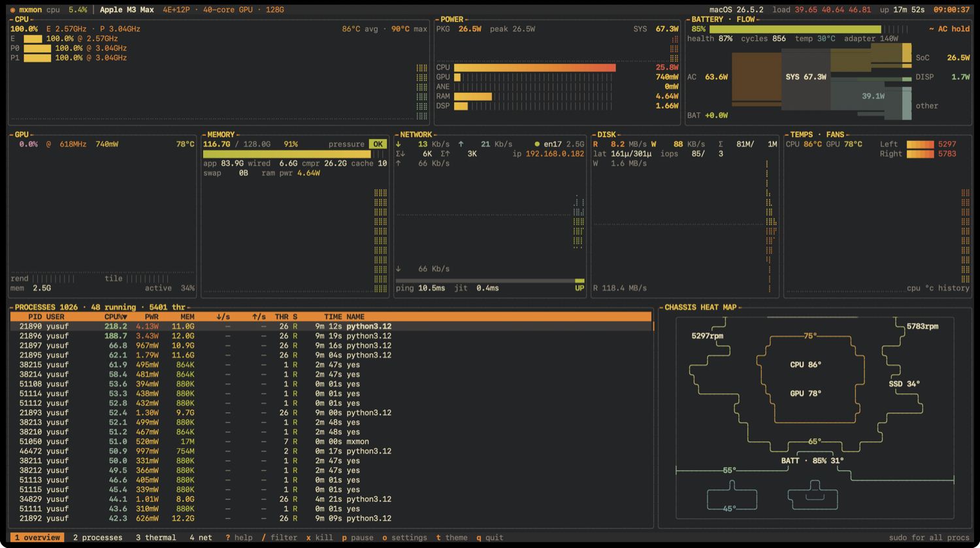980x548 pixels.
Task: Click the Apple M3 Max chip label
Action: [127, 10]
